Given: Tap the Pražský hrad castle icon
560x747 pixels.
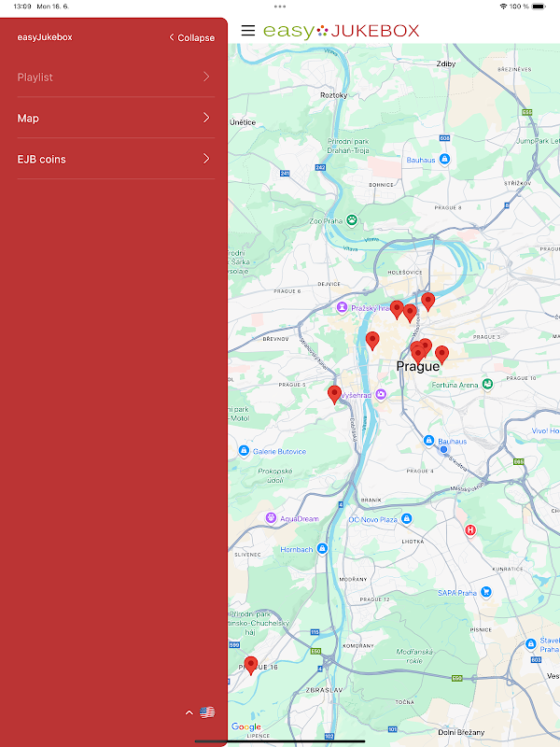Looking at the screenshot, I should tap(342, 307).
